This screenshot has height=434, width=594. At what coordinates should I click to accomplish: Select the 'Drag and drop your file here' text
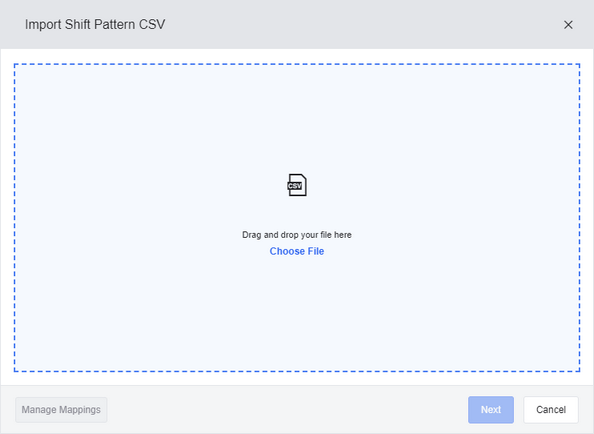[297, 235]
